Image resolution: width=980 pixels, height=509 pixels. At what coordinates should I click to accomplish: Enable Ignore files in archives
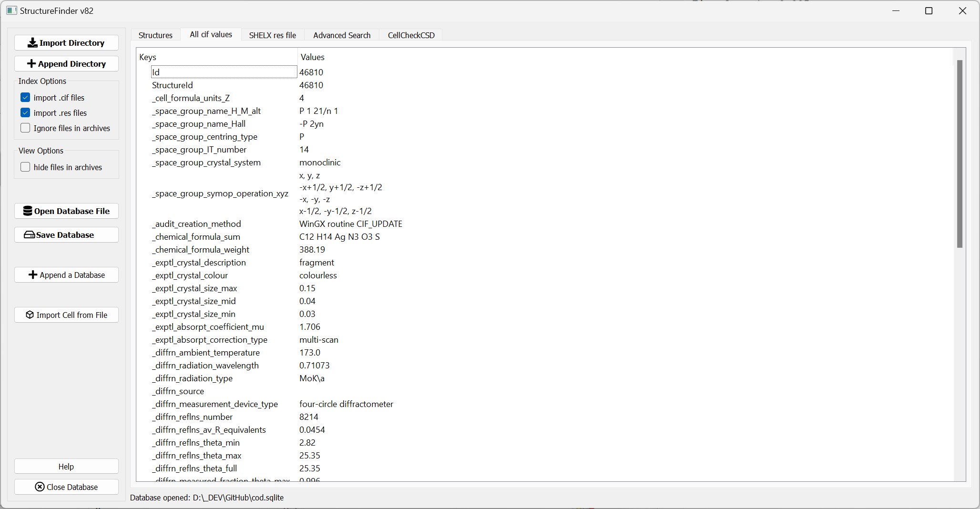[25, 128]
